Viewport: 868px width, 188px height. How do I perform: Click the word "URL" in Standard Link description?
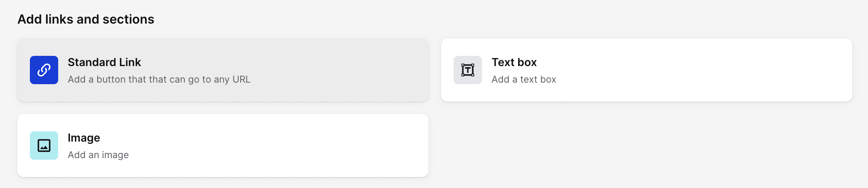(241, 79)
